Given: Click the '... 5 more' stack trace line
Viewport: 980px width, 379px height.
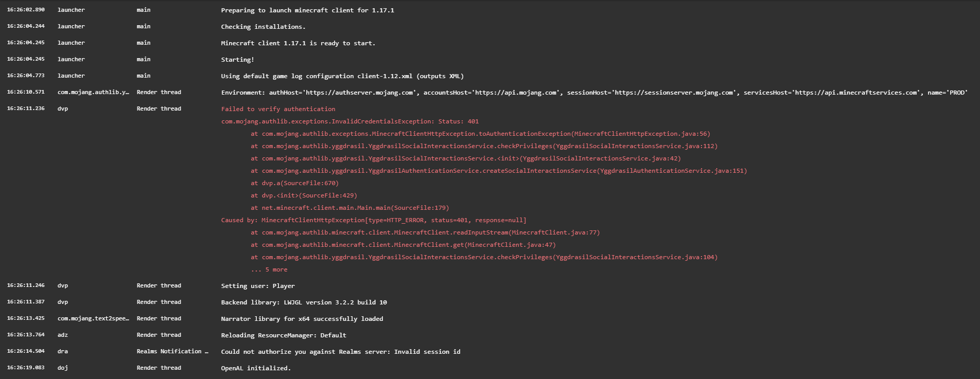Looking at the screenshot, I should 269,269.
